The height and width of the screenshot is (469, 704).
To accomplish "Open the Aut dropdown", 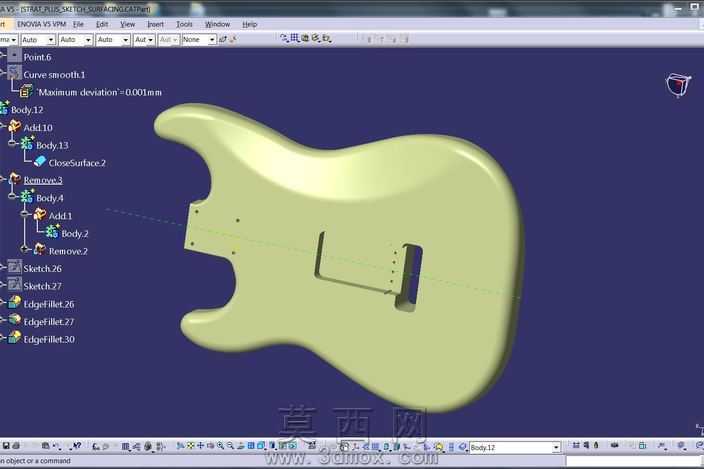I will pyautogui.click(x=150, y=40).
